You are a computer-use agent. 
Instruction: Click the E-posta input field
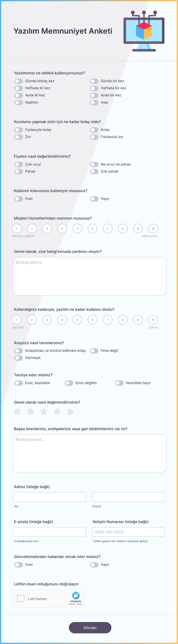click(x=50, y=532)
